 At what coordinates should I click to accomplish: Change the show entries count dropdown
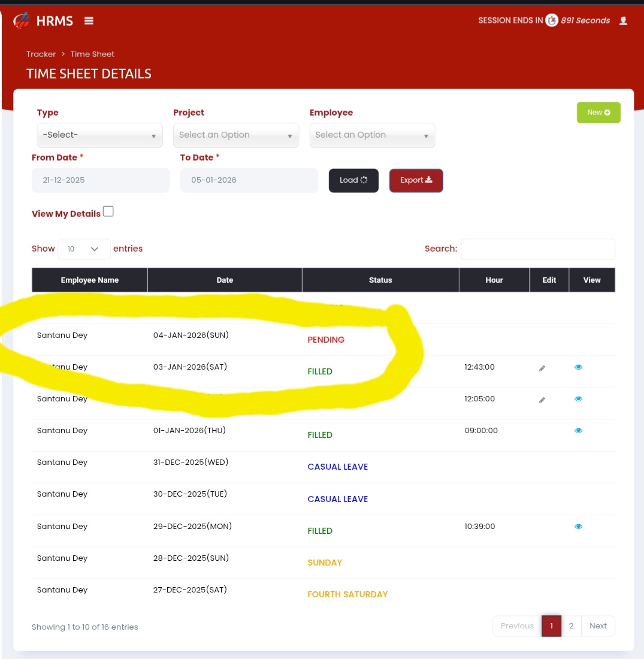(84, 249)
